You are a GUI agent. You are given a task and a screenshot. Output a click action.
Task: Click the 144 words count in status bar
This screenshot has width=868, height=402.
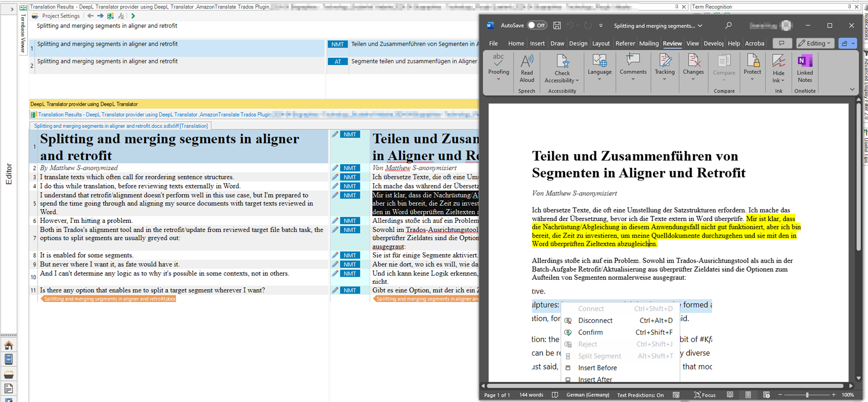tap(531, 395)
